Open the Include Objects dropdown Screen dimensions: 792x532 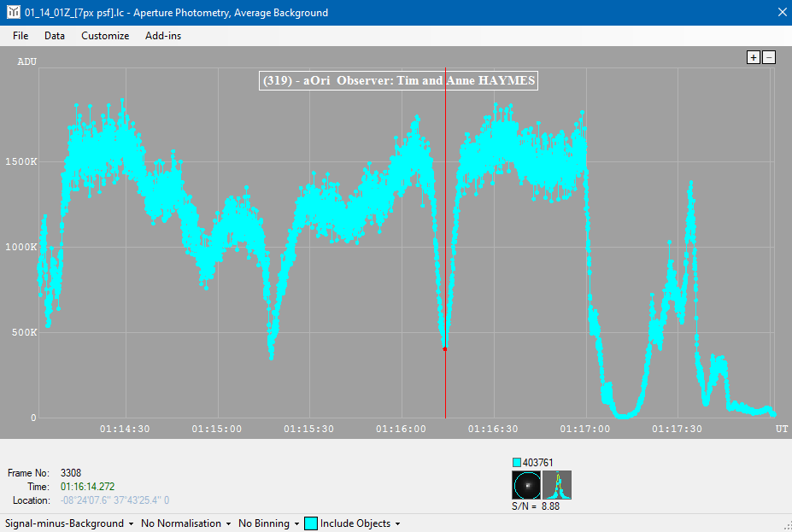pos(360,523)
